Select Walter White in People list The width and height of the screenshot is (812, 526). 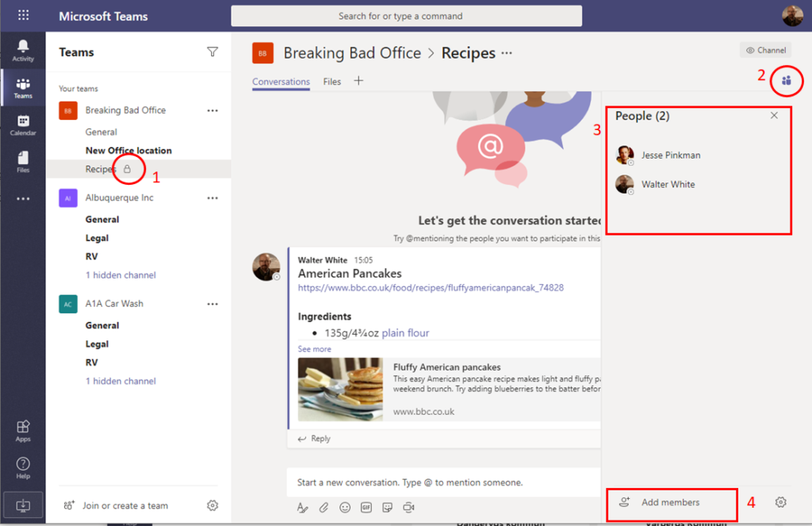(655, 184)
